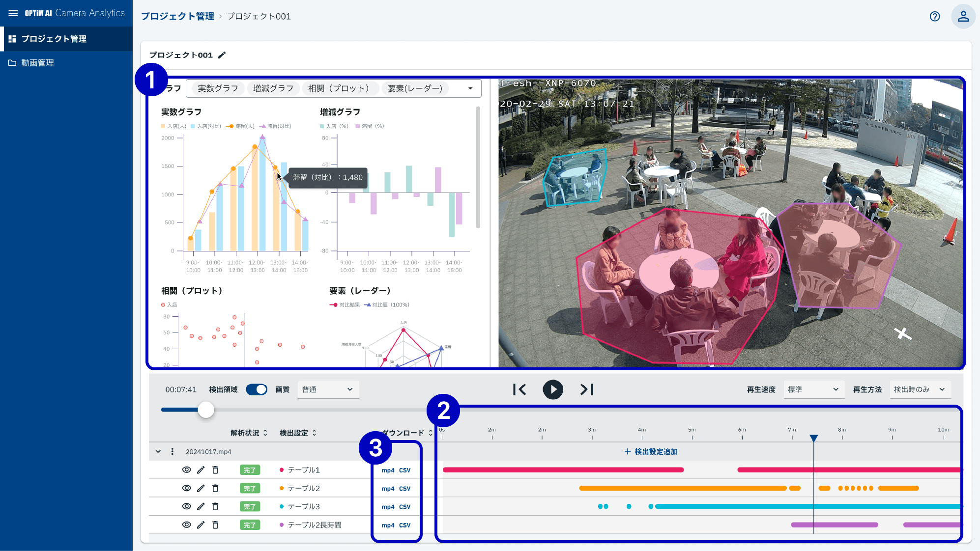Open the 画質 quality dropdown
Screen dimensions: 980x551
[328, 389]
